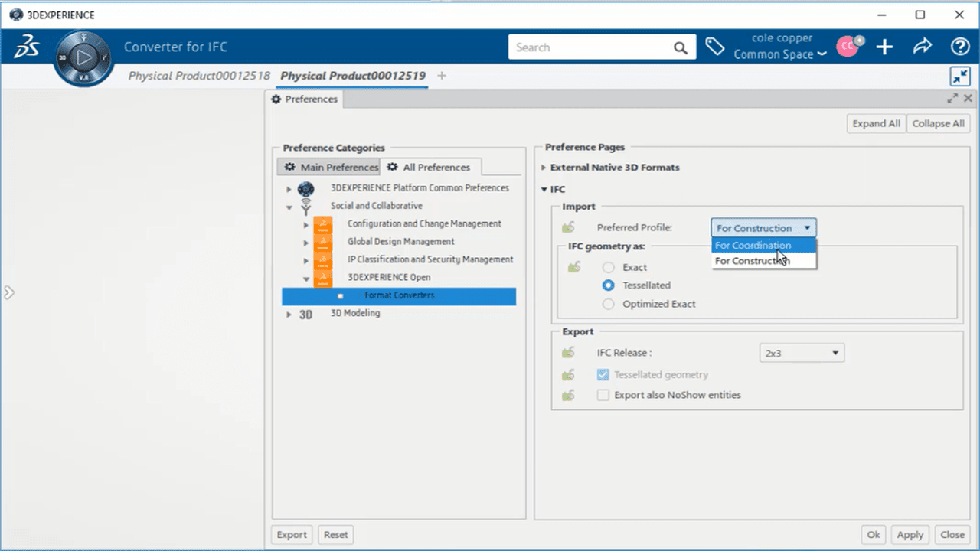This screenshot has height=551, width=980.
Task: Expand IP Classification and Security Management node
Action: pos(305,261)
